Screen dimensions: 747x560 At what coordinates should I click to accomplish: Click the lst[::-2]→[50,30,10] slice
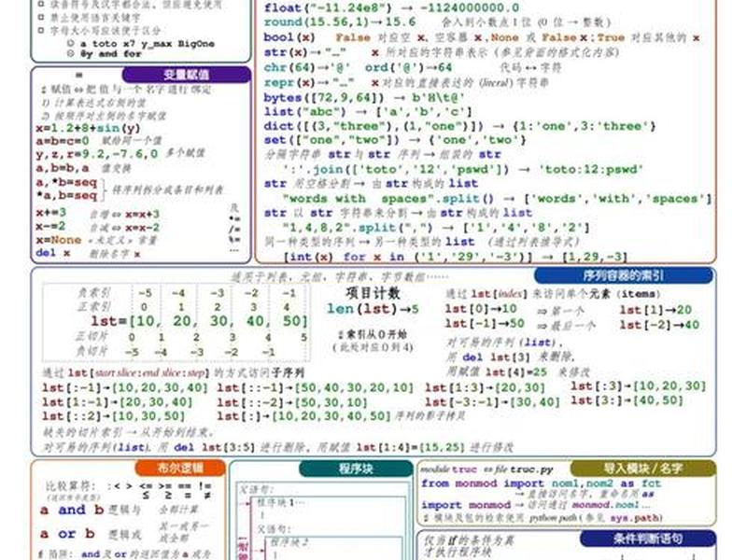(292, 402)
